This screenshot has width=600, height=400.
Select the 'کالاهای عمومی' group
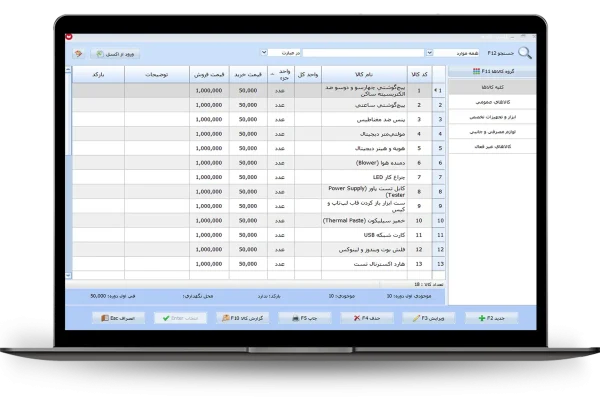tap(492, 102)
